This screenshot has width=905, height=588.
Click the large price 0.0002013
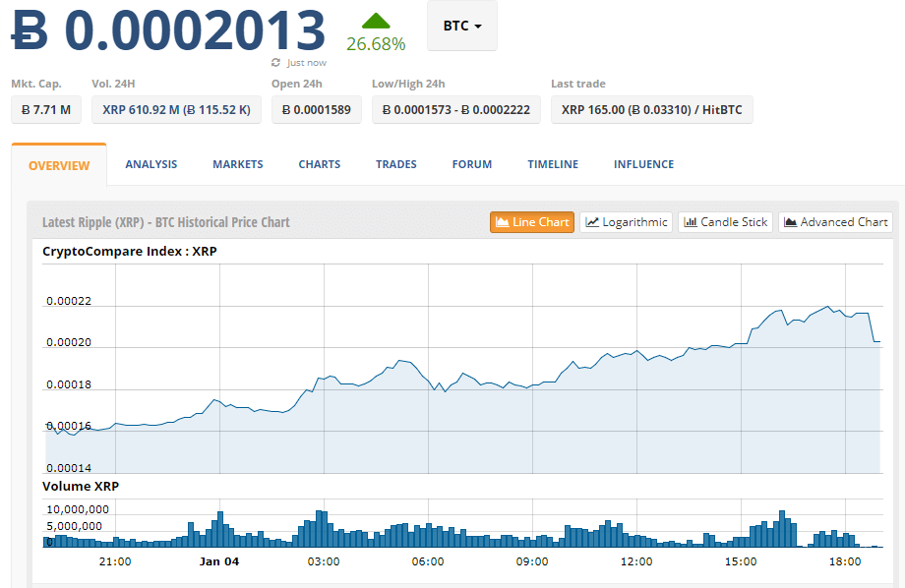tap(195, 29)
